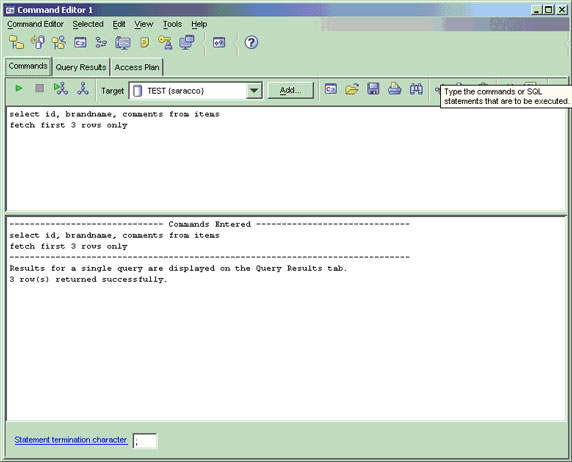This screenshot has height=462, width=572.
Task: Switch to the Access Plan tab
Action: point(137,68)
